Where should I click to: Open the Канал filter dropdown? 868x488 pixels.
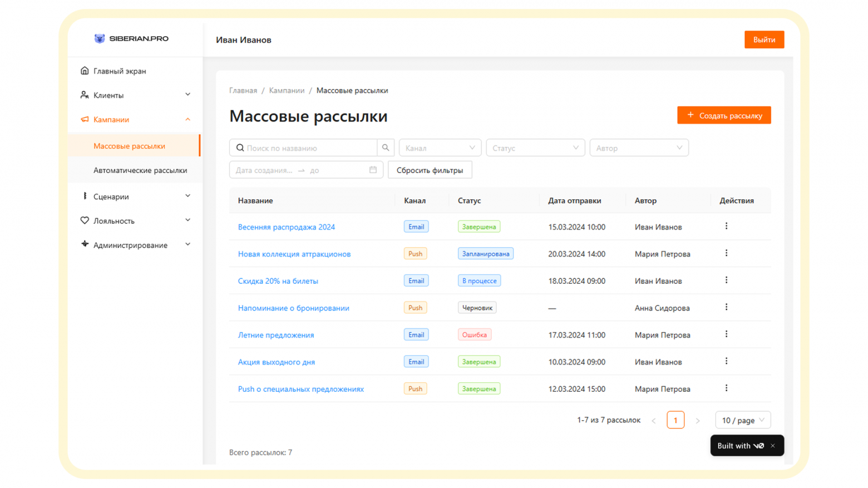click(440, 148)
